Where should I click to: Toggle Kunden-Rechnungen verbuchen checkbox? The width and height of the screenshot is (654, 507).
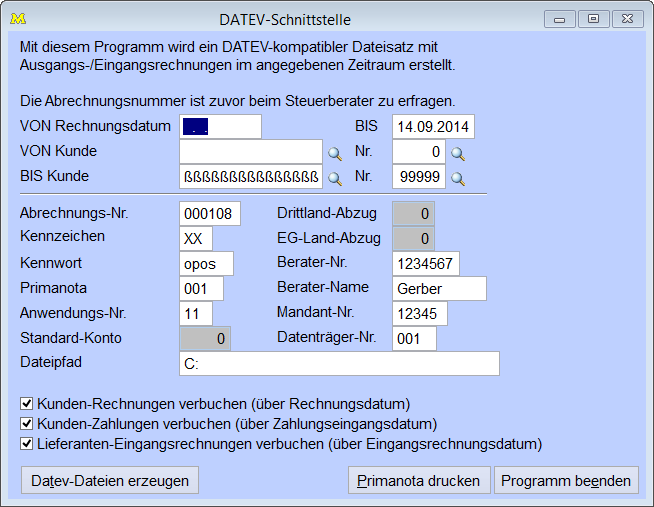(26, 404)
